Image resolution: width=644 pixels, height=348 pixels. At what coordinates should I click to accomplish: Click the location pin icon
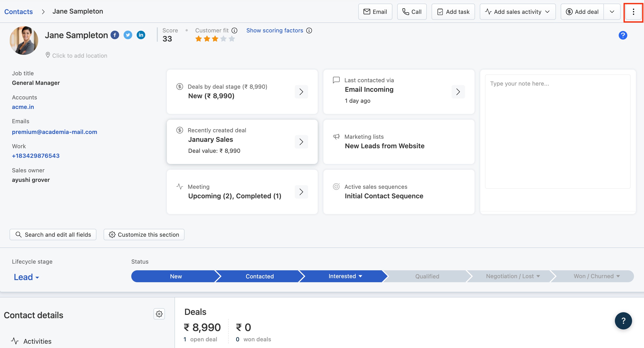point(48,55)
